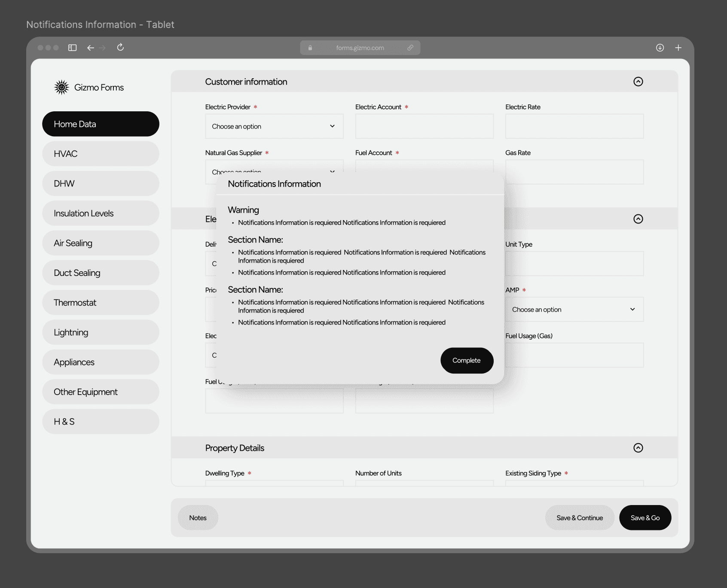Viewport: 727px width, 588px height.
Task: Click into the Electric Rate field
Action: [574, 126]
